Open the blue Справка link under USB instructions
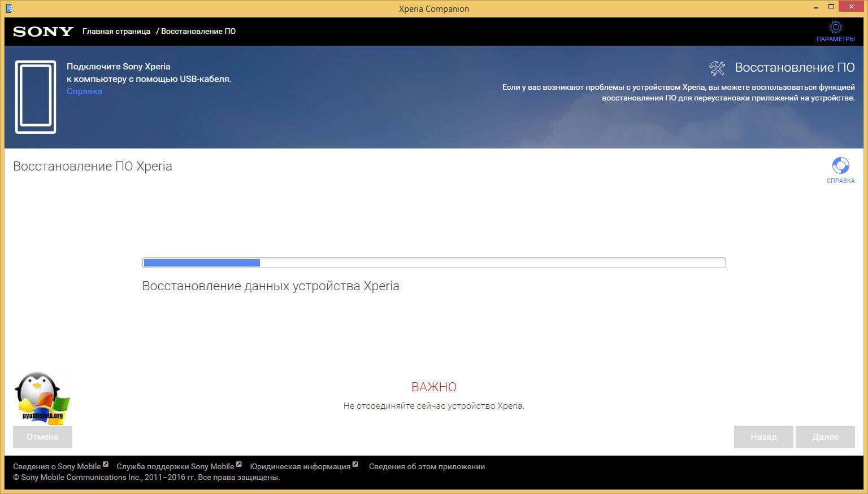This screenshot has width=868, height=494. tap(84, 91)
